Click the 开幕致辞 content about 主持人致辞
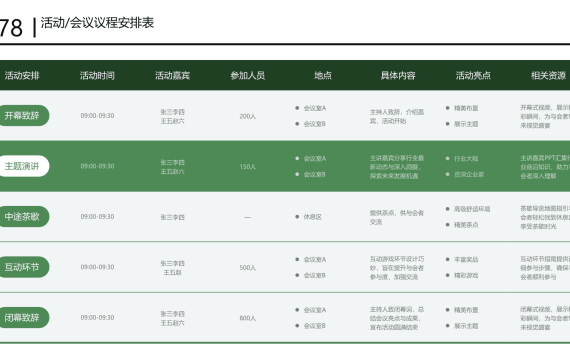The width and height of the screenshot is (570, 360). [x=397, y=117]
